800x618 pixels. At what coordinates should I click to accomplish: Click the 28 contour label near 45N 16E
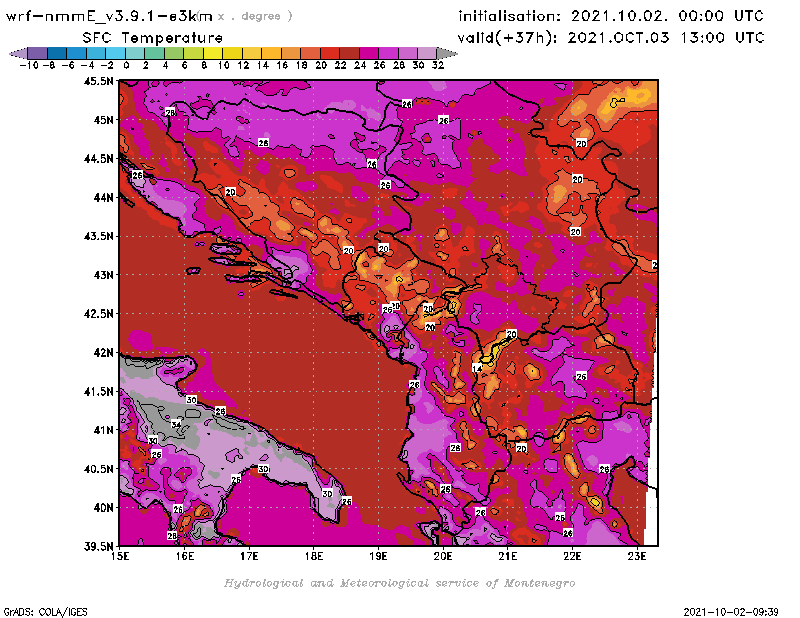click(170, 113)
